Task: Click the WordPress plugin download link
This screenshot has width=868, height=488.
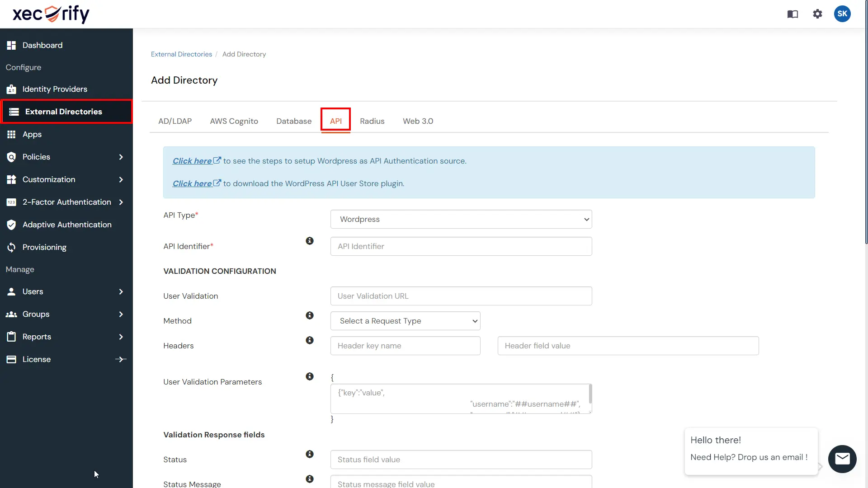Action: point(193,183)
